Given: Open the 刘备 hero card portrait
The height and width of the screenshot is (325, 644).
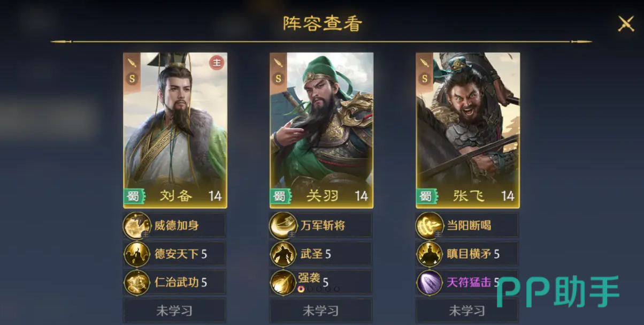Looking at the screenshot, I should click(175, 130).
